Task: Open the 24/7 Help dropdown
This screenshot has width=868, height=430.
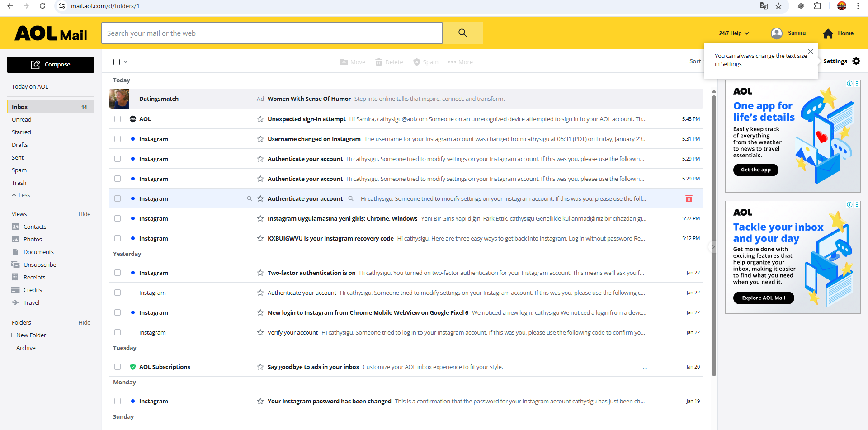Action: tap(734, 33)
